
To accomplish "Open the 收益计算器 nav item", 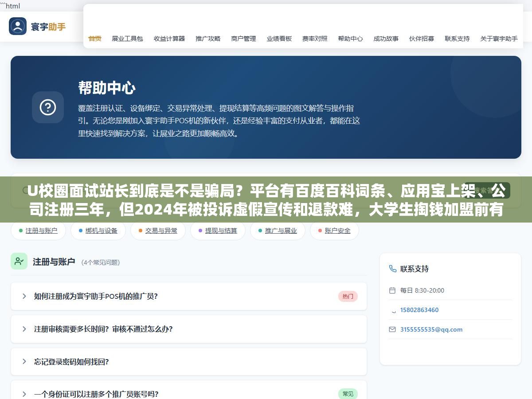I will pos(169,39).
